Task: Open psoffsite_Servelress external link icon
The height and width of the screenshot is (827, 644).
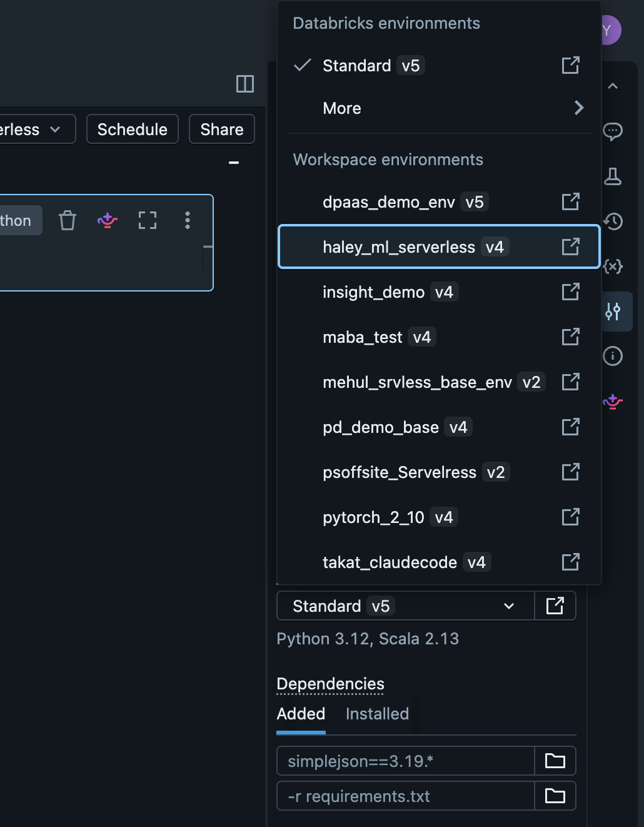Action: [570, 472]
